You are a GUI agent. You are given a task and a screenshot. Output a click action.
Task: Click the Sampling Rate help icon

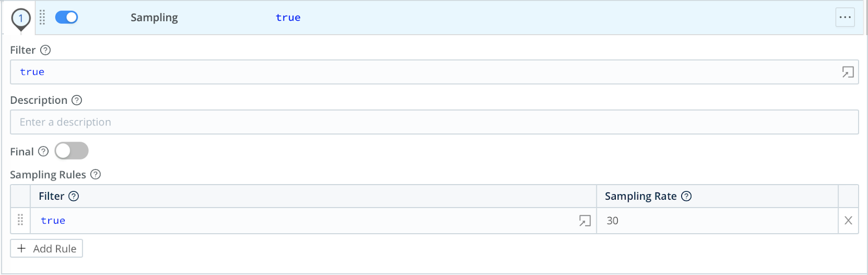pos(687,196)
